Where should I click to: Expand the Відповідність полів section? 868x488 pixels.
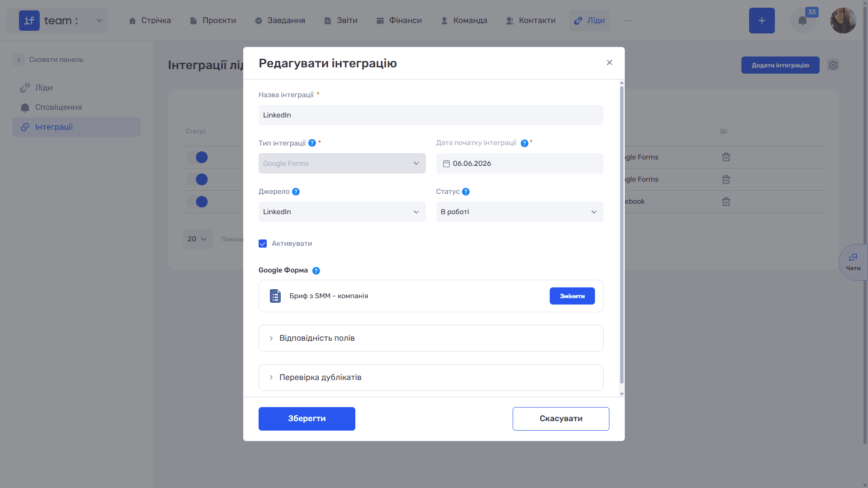[431, 338]
